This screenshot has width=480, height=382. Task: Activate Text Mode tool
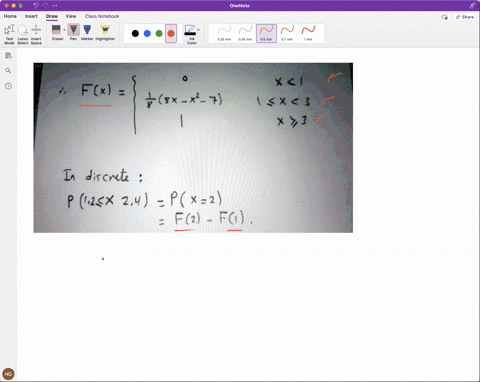tap(9, 34)
